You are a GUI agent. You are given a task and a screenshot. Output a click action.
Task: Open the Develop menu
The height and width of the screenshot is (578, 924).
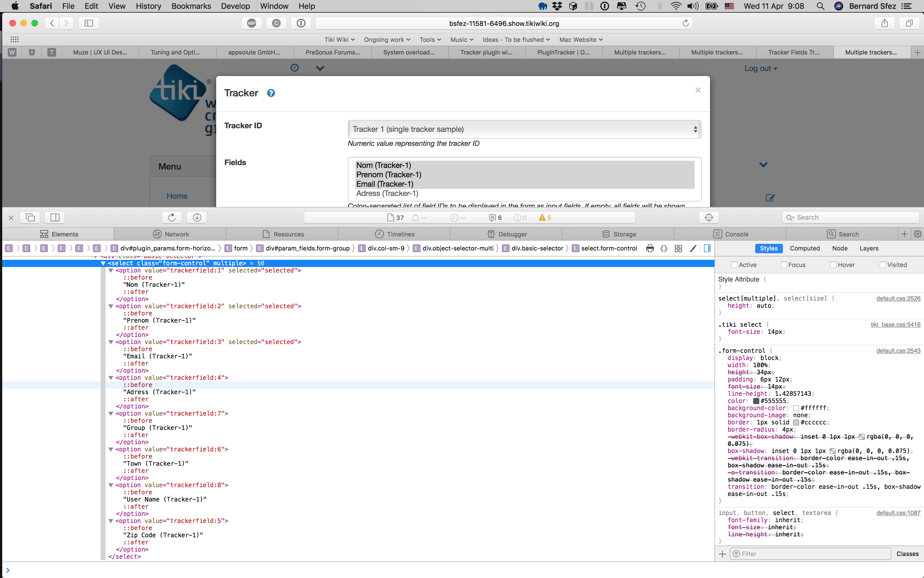point(235,6)
